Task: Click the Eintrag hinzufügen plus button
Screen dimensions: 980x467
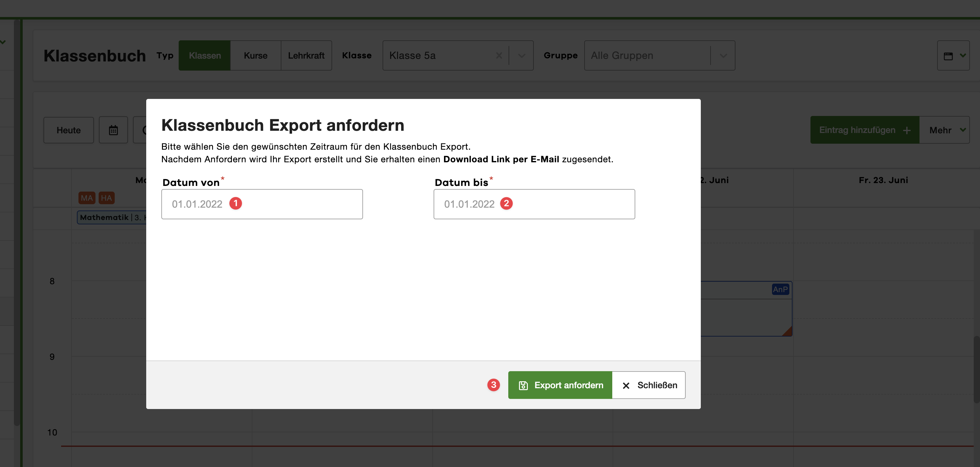Action: (864, 130)
